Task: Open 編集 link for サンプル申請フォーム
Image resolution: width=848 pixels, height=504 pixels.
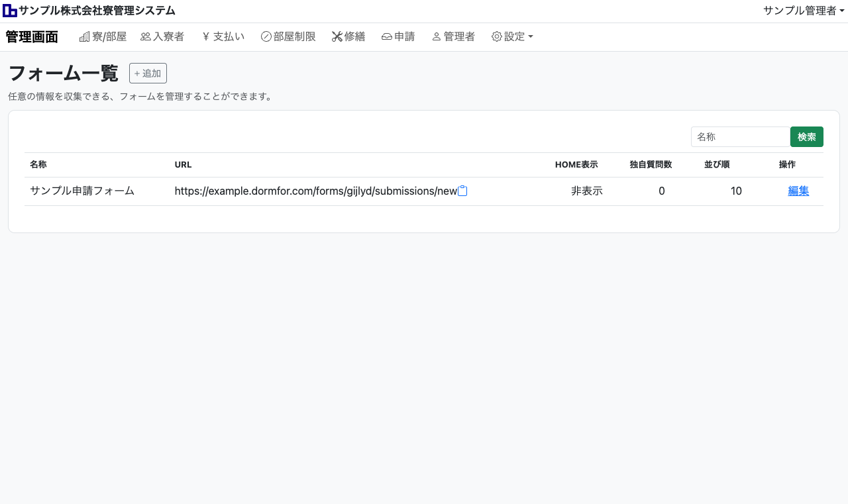Action: pyautogui.click(x=798, y=191)
